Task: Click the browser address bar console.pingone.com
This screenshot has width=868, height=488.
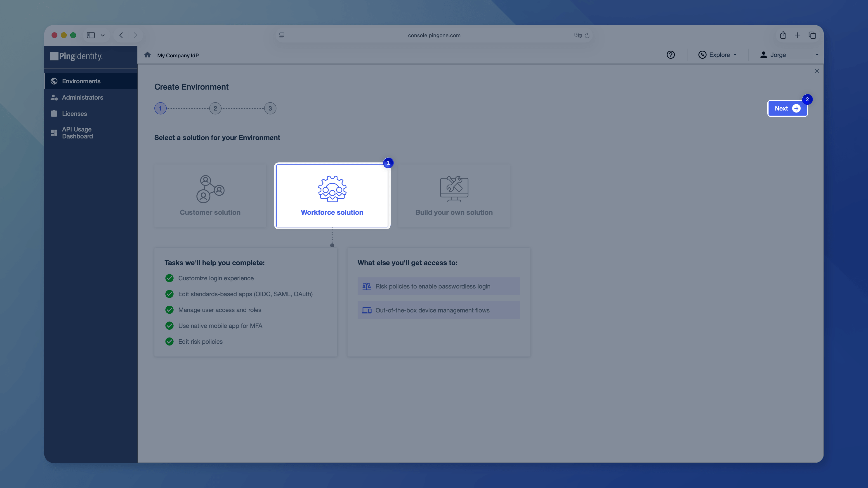Action: pos(434,35)
